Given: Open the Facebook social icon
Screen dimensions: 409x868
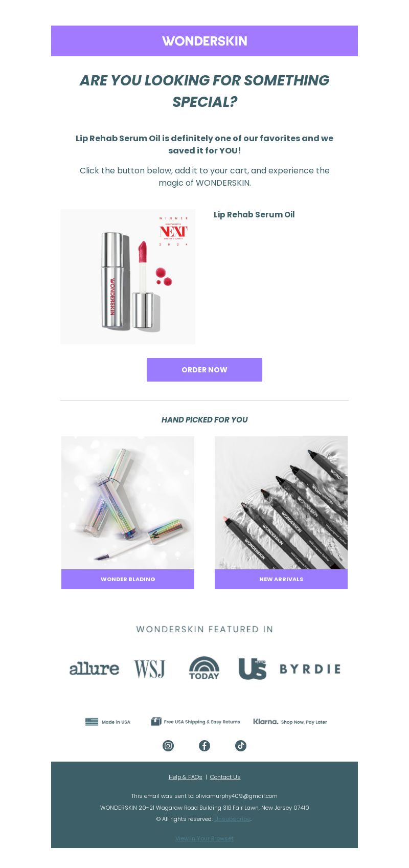Looking at the screenshot, I should pyautogui.click(x=204, y=746).
